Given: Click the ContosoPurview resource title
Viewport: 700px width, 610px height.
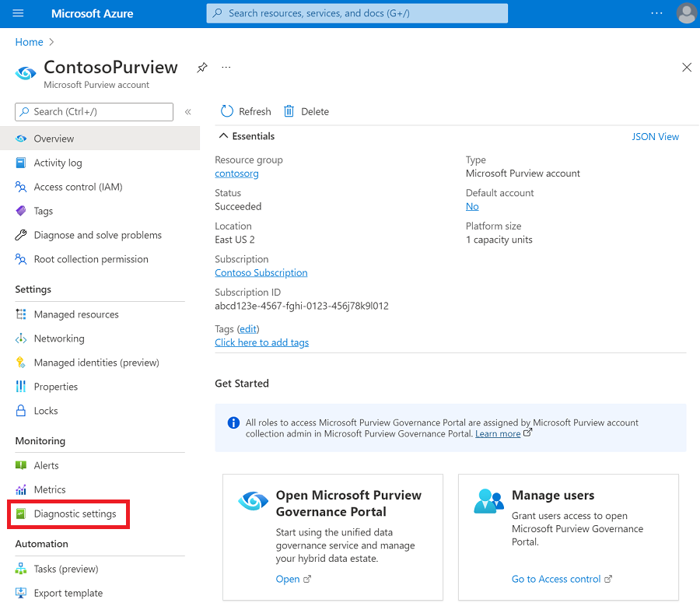Looking at the screenshot, I should click(x=110, y=68).
